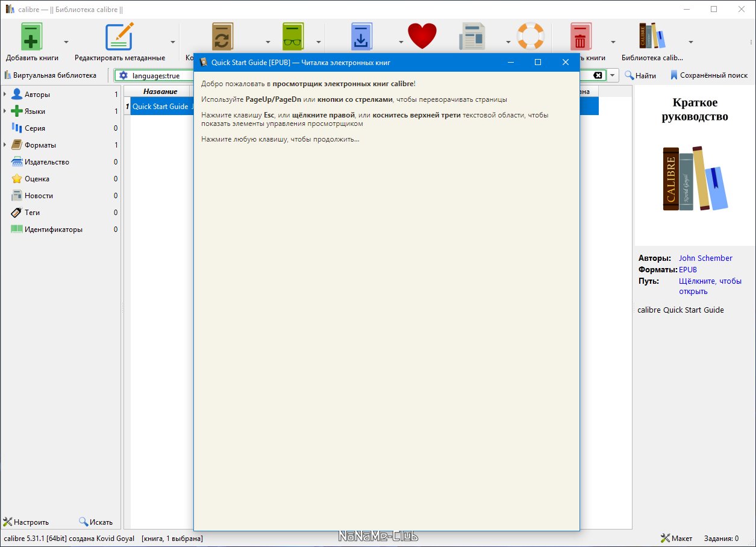Click the Серия icon in the tag browser

(x=16, y=128)
